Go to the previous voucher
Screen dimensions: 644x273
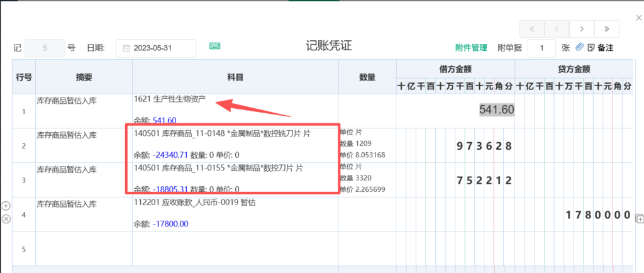(557, 29)
